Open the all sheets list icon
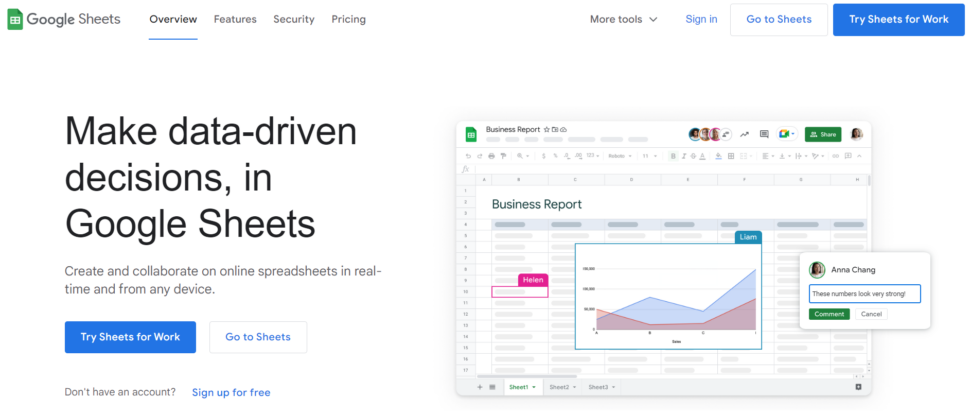This screenshot has height=414, width=970. tap(492, 387)
